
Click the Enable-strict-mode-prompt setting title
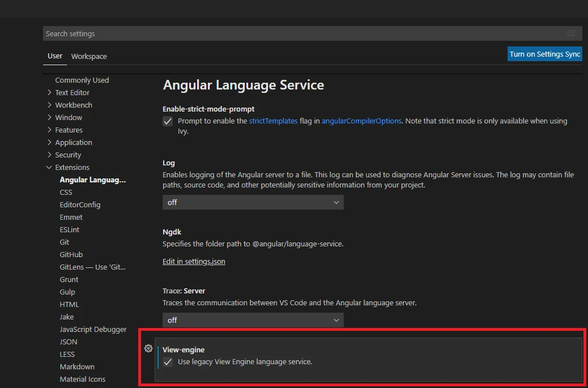[208, 109]
